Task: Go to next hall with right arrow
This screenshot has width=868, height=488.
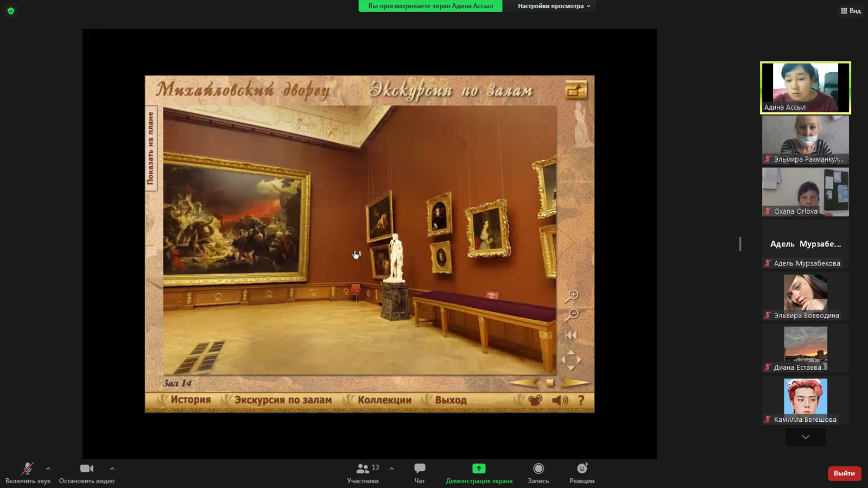Action: pyautogui.click(x=574, y=383)
